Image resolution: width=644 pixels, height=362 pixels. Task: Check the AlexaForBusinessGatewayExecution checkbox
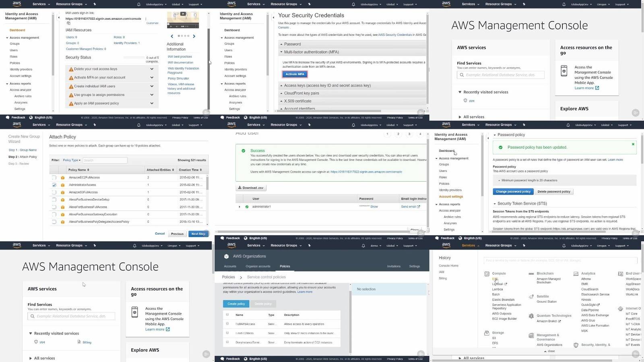54,214
